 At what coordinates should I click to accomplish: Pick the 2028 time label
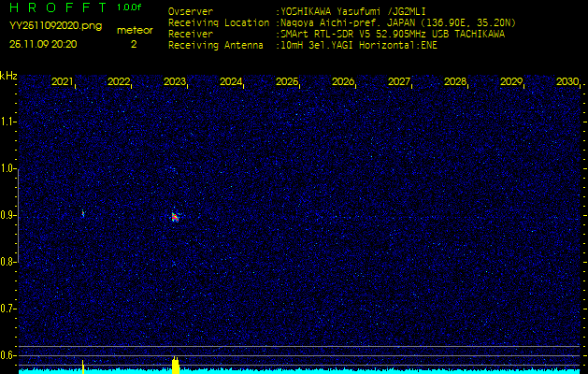(x=455, y=82)
